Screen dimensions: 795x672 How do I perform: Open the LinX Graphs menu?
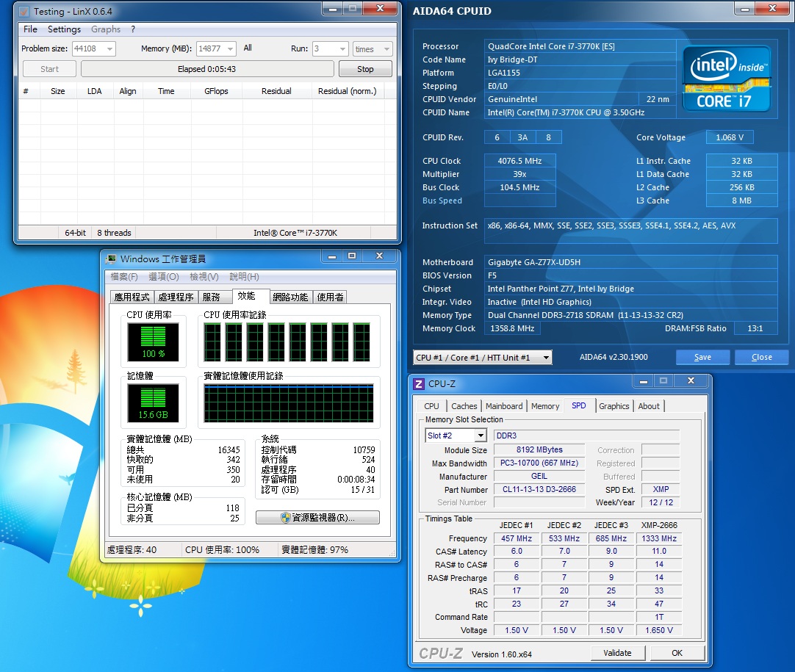click(106, 29)
